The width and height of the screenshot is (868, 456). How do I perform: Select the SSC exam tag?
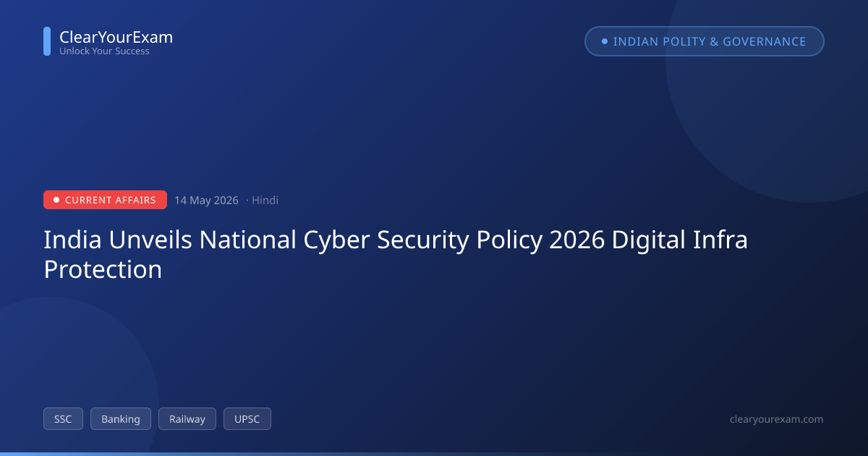[63, 419]
